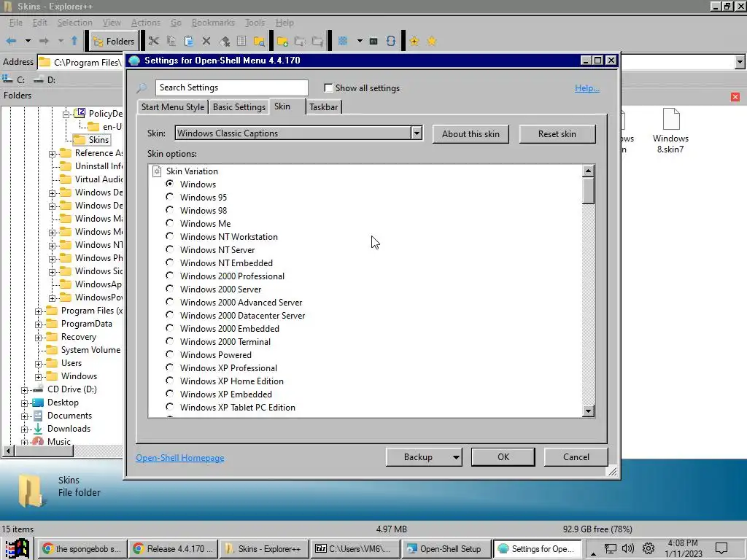Open the Tools menu in Explorer++

click(x=255, y=23)
